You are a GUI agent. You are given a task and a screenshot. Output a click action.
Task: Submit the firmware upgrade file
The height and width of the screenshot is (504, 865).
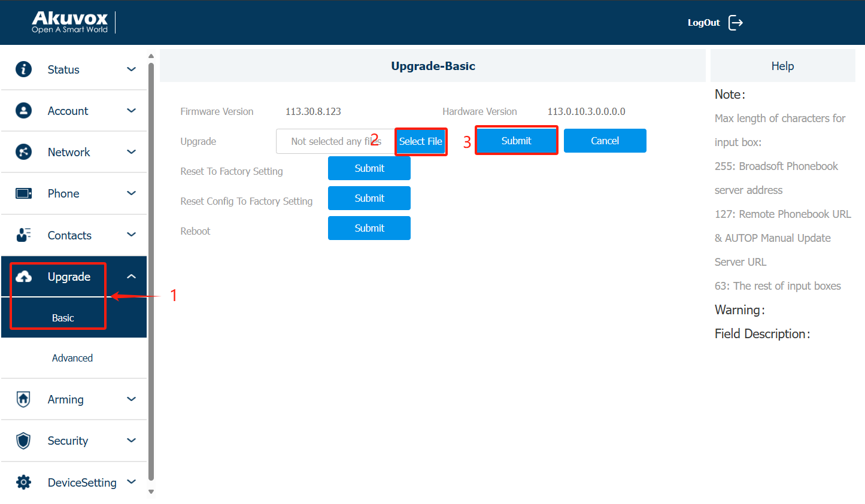(x=516, y=141)
